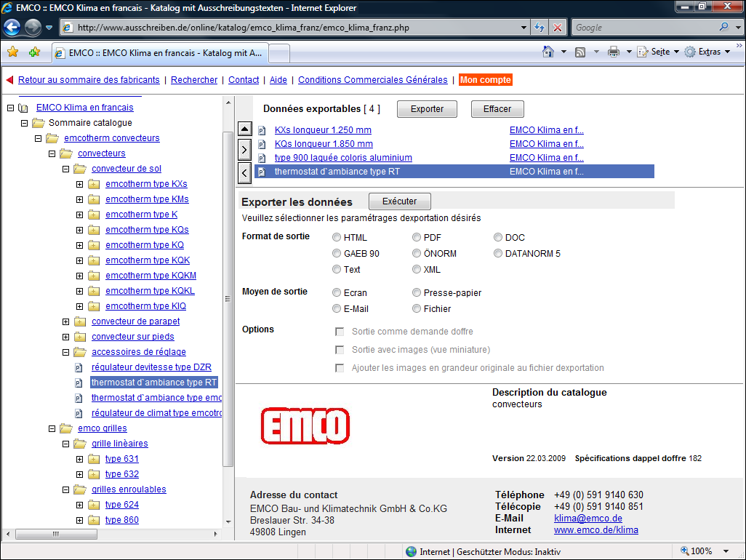Choose the XML output format option
The height and width of the screenshot is (560, 746).
417,270
